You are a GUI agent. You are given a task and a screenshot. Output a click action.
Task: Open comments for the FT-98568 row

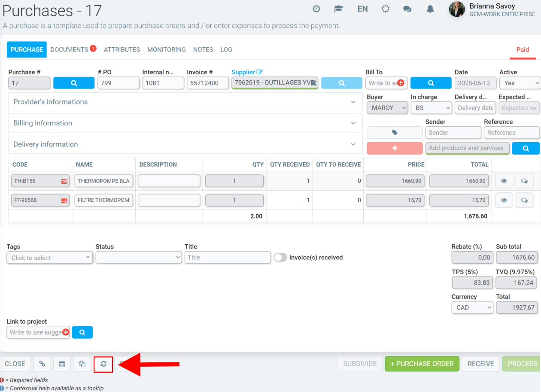(x=524, y=200)
